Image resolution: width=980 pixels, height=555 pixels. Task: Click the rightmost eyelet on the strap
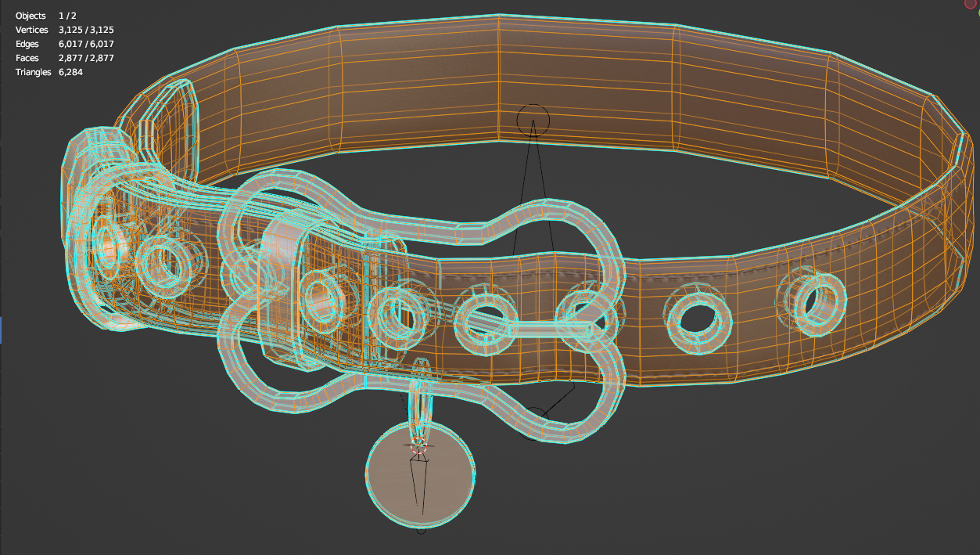820,301
